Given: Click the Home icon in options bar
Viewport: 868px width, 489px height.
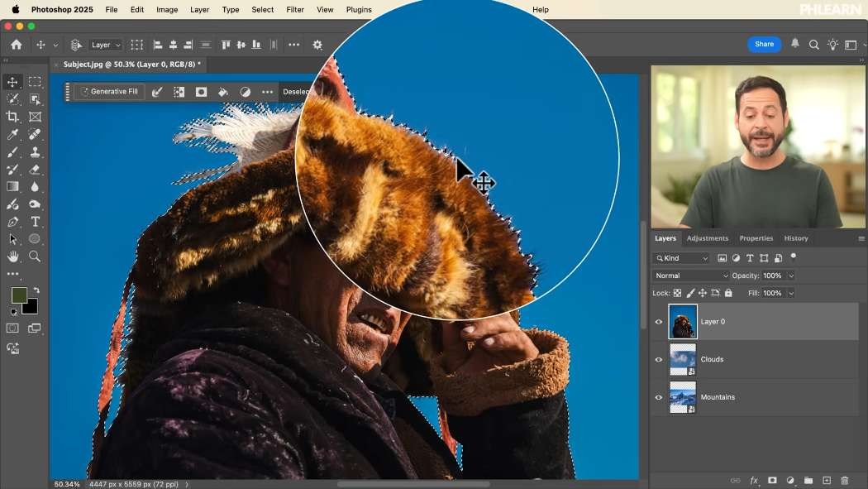Looking at the screenshot, I should point(17,45).
